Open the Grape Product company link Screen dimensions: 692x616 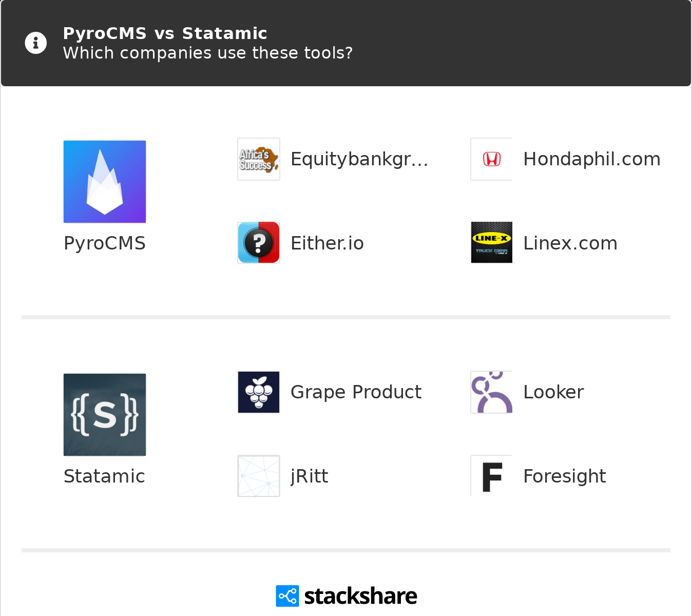pos(356,392)
